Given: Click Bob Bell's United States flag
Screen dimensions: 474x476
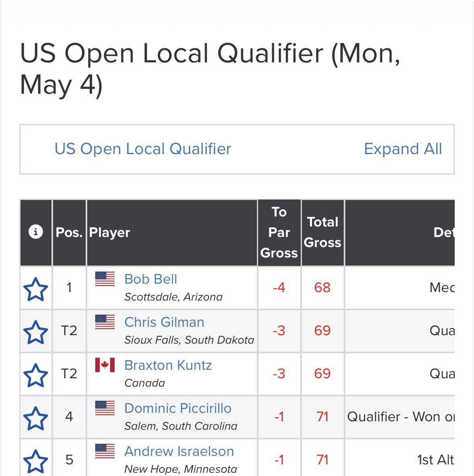Looking at the screenshot, I should coord(105,279).
